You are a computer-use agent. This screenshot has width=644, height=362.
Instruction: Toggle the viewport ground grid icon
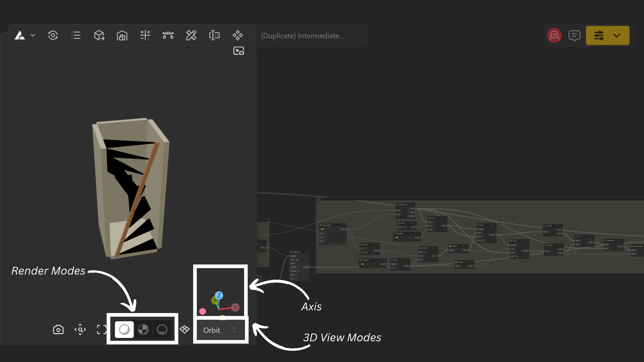(184, 330)
